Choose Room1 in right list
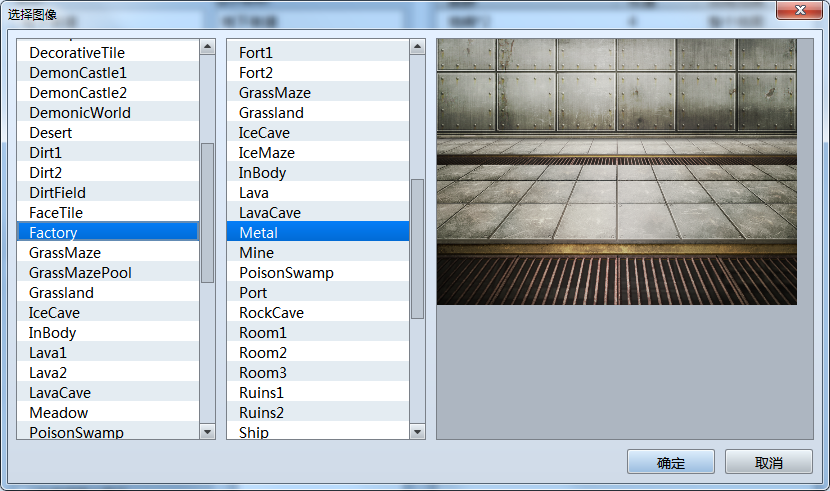This screenshot has height=491, width=830. 318,333
